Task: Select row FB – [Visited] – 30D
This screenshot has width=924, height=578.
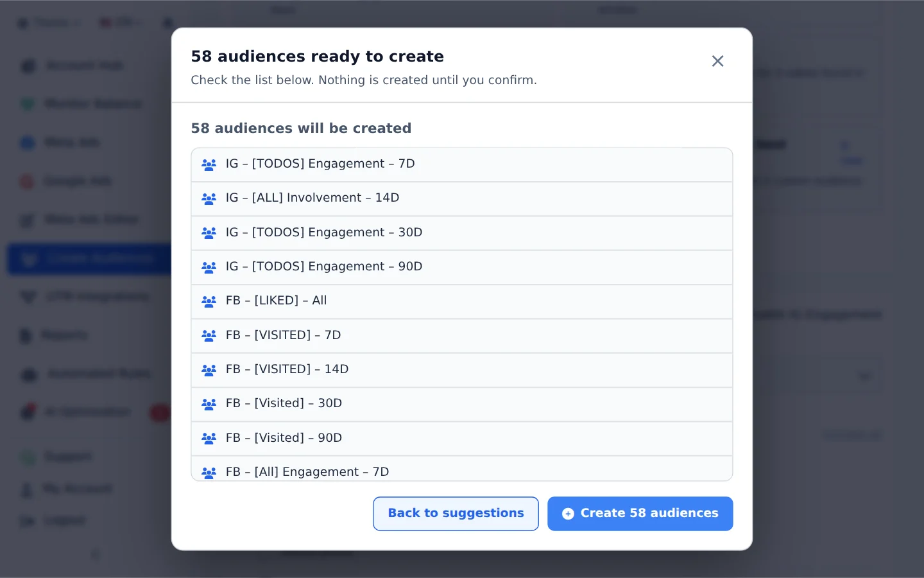Action: 462,405
